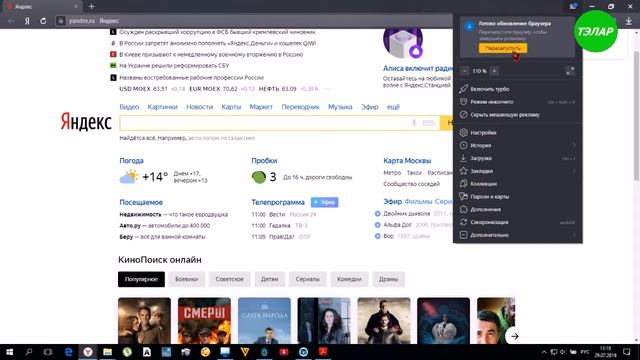
Task: Open Коллекции from the menu
Action: pos(517,184)
